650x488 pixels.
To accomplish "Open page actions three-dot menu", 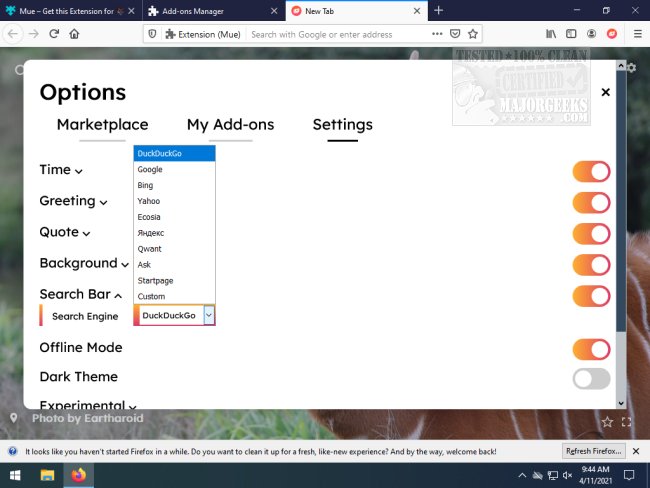I will tap(437, 34).
